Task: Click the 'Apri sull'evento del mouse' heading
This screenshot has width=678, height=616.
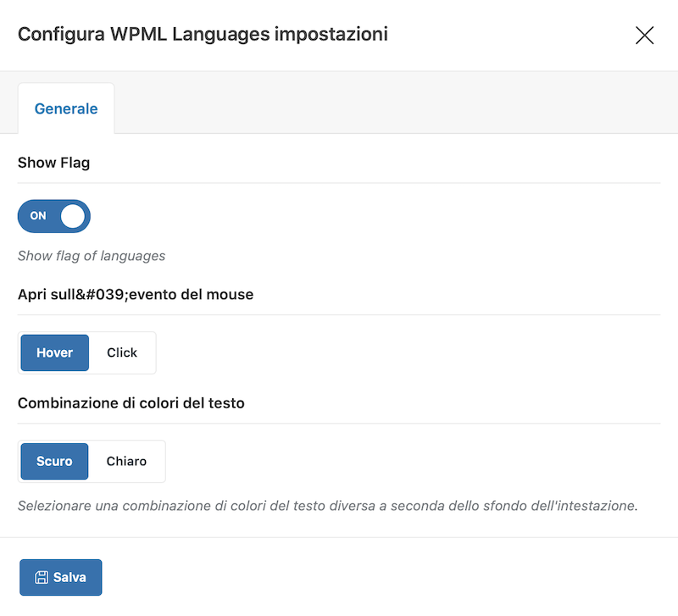Action: (x=136, y=294)
